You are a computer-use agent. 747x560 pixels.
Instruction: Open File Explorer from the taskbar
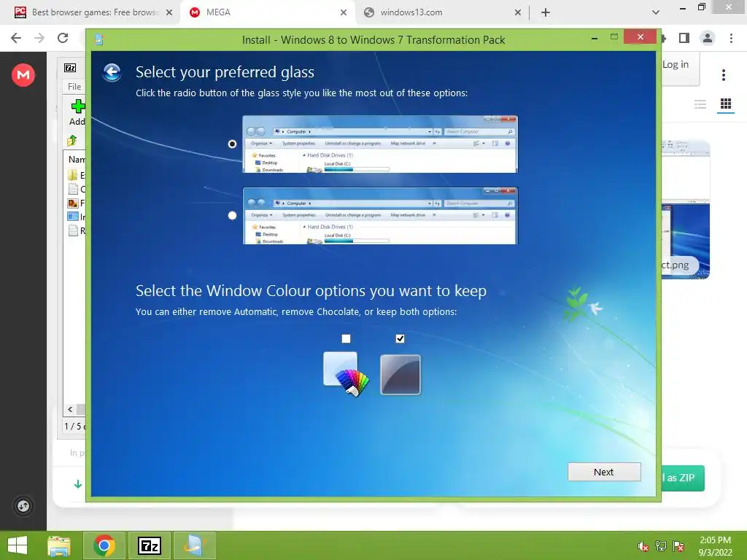[x=60, y=545]
